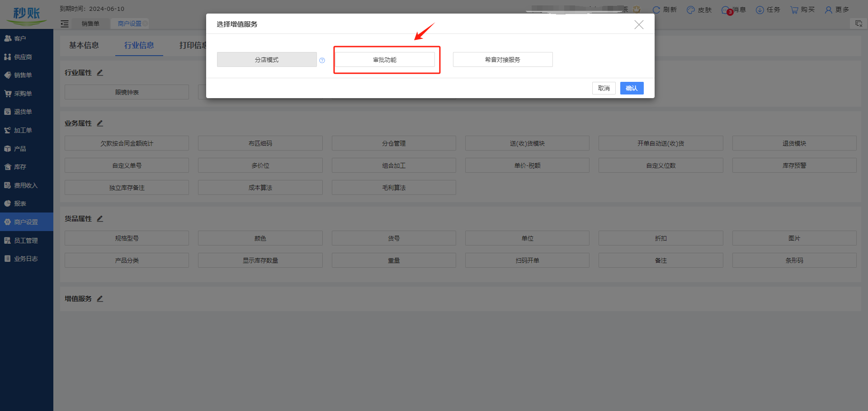Open 退货单 from the sidebar
Screen dimensions: 868x411
27,112
